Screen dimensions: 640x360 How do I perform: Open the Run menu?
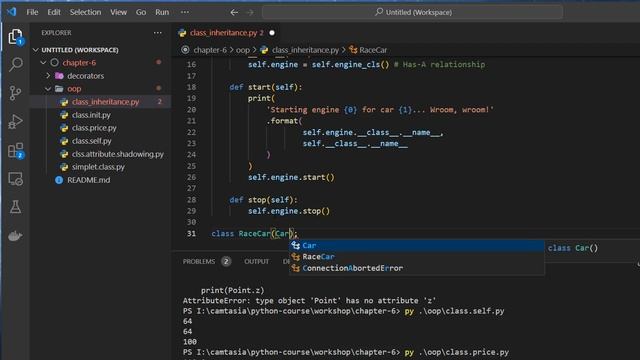pos(162,12)
